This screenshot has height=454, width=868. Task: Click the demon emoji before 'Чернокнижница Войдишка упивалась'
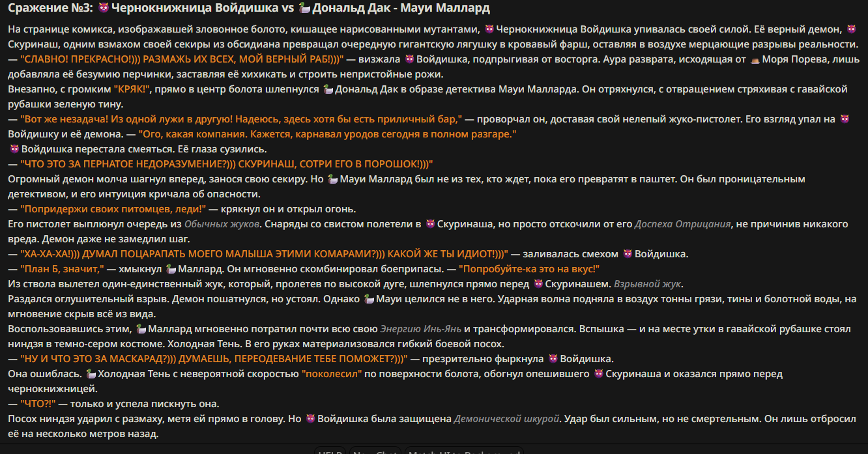[x=490, y=29]
